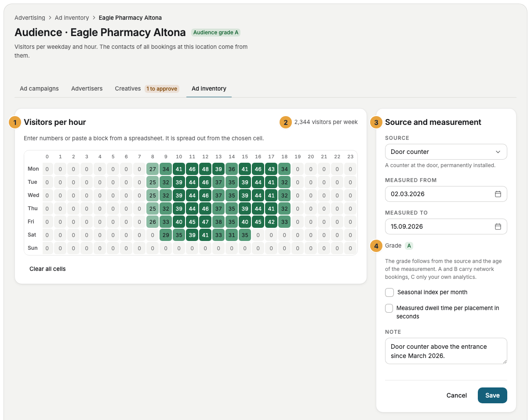Select the Thursday hour 14 cell showing 35

pyautogui.click(x=232, y=208)
